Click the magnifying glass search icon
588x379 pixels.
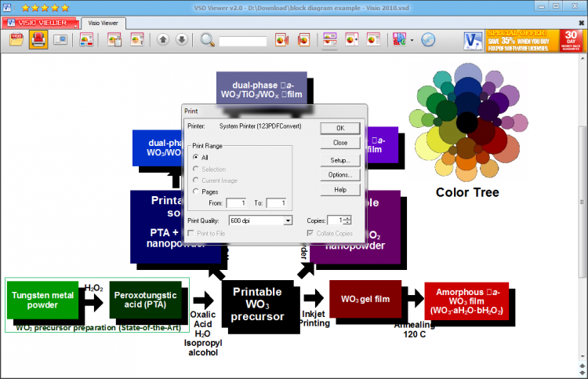207,39
